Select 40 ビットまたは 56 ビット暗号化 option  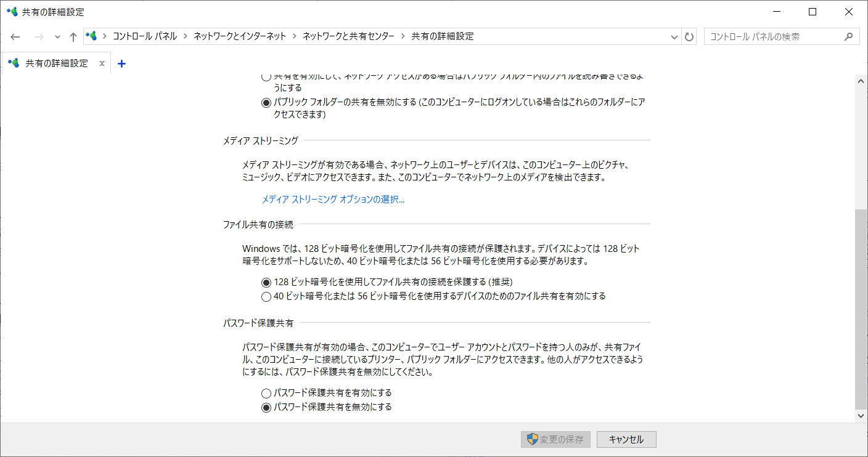pos(266,296)
